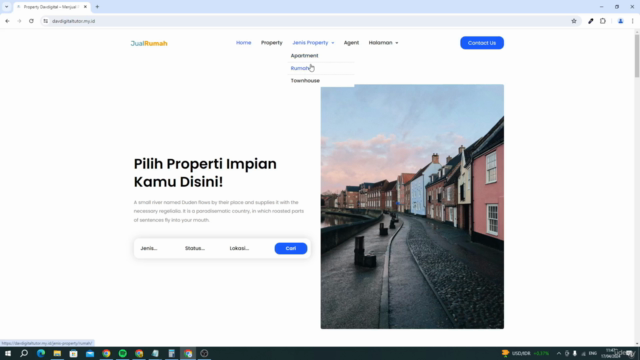Open the Agent nav link
Screen dimensions: 640x360
click(x=351, y=43)
